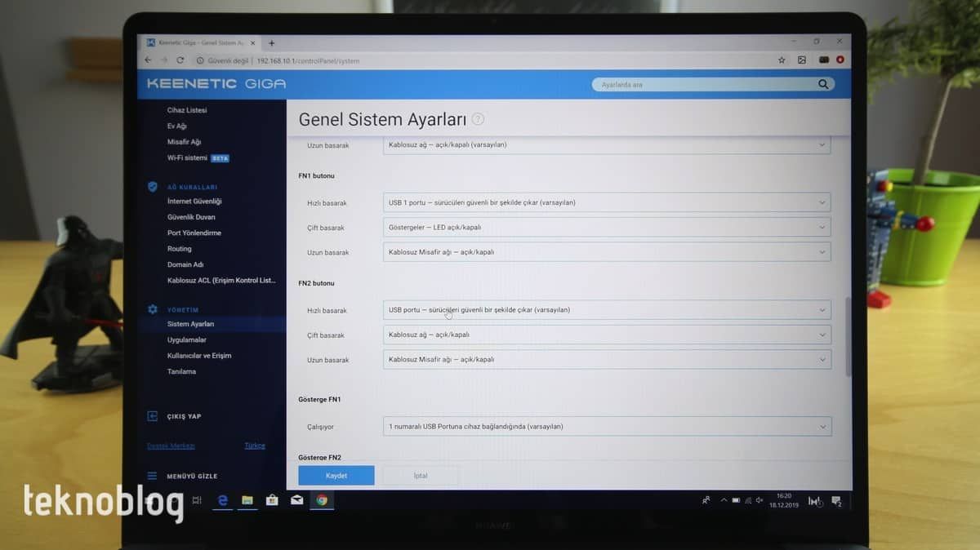This screenshot has width=980, height=550.
Task: Click the Ağ Kuralları shield icon
Action: pyautogui.click(x=152, y=187)
